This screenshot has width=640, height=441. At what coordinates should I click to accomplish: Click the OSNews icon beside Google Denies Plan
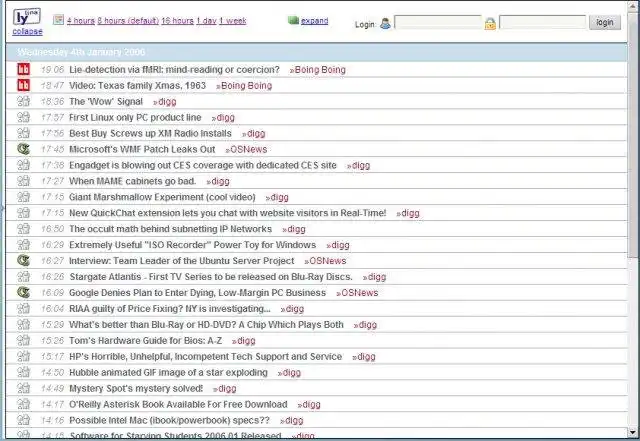24,292
